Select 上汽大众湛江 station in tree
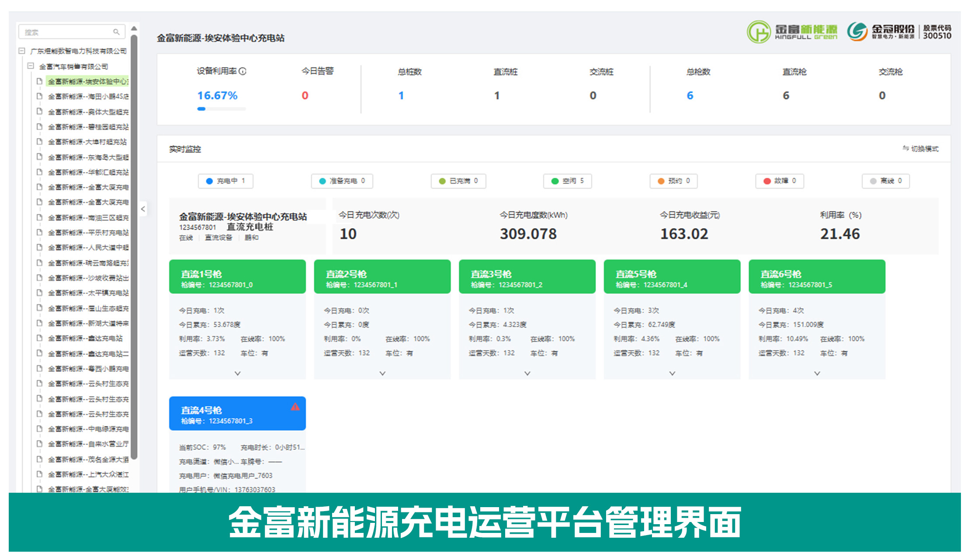Screen dimensions: 971x560 point(88,474)
